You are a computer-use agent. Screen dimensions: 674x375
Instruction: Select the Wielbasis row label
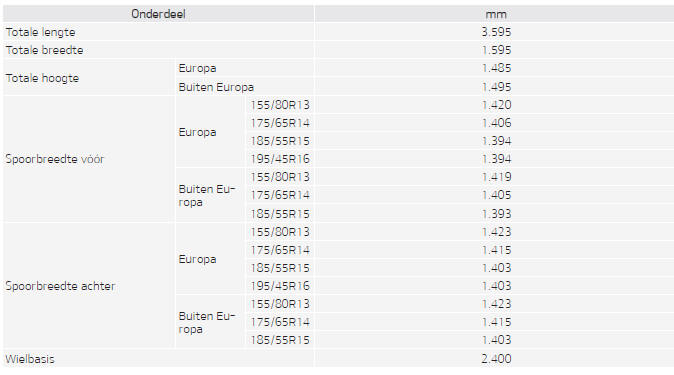tap(30, 359)
